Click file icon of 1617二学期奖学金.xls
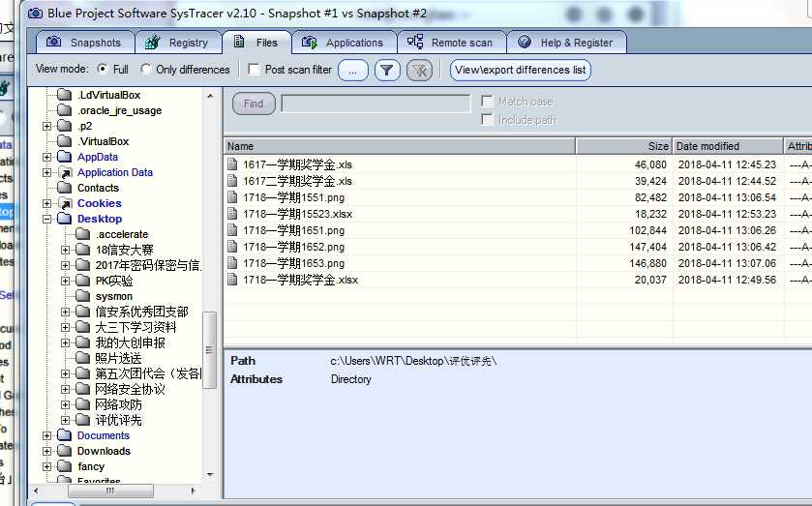 coord(232,181)
